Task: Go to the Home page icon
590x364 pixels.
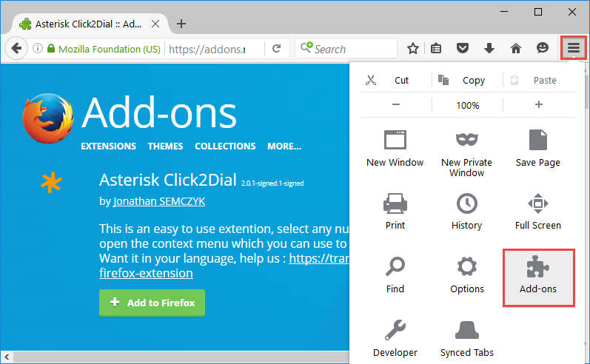Action: 516,48
